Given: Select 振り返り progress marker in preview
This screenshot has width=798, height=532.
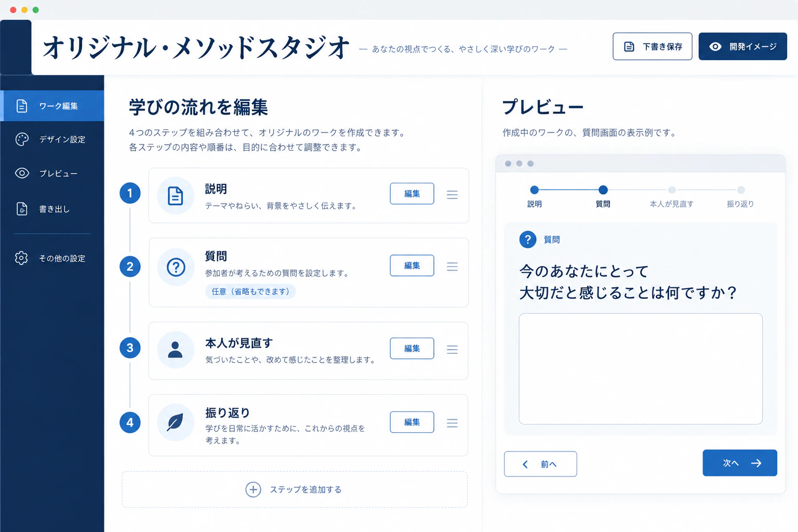Looking at the screenshot, I should click(x=741, y=190).
